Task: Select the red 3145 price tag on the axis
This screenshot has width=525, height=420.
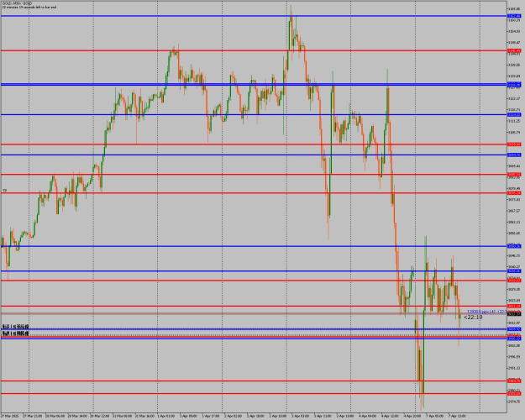Action: [514, 51]
